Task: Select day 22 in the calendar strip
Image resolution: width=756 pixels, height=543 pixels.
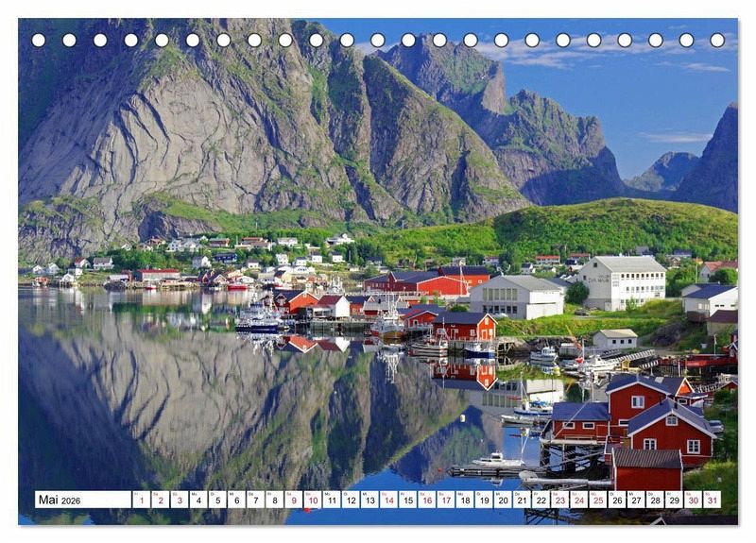Action: coord(541,500)
